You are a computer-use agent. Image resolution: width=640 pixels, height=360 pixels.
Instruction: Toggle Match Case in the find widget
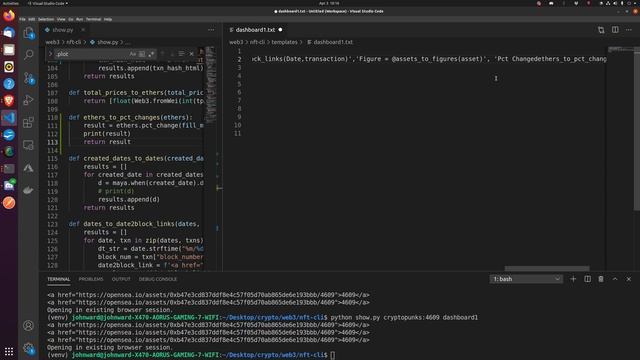pos(133,54)
